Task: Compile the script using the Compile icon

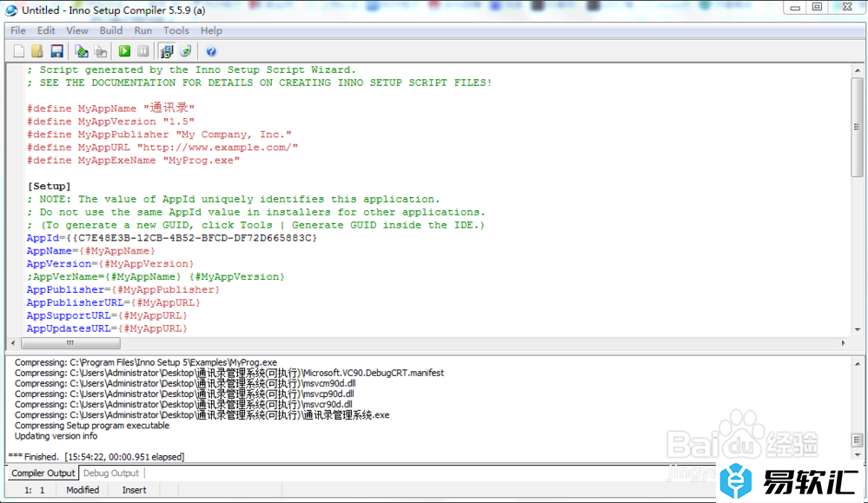Action: point(82,51)
